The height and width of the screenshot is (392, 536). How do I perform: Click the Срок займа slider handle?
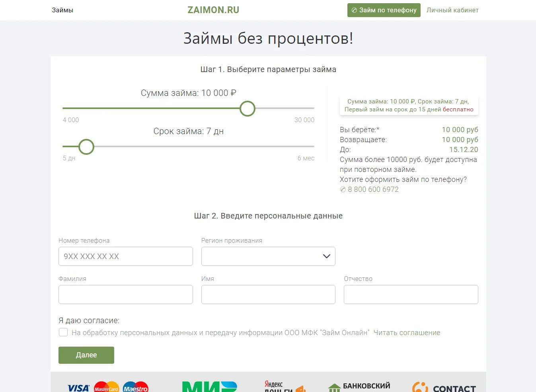86,147
